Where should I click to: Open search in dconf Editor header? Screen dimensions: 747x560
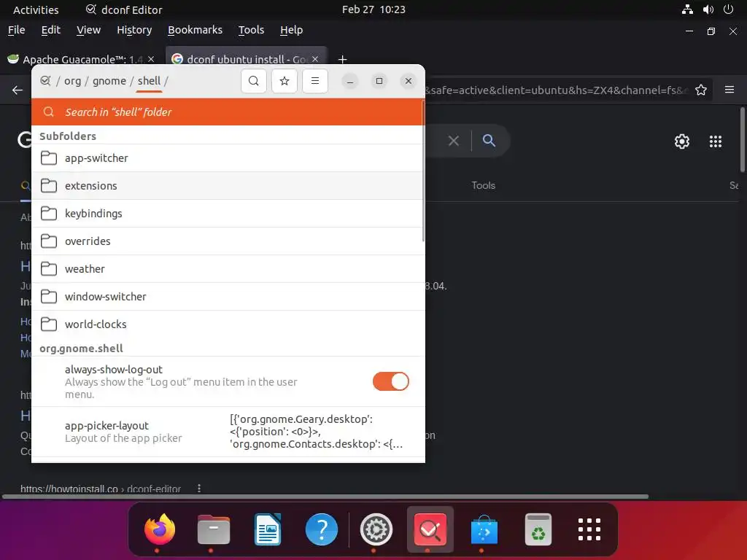pos(253,81)
